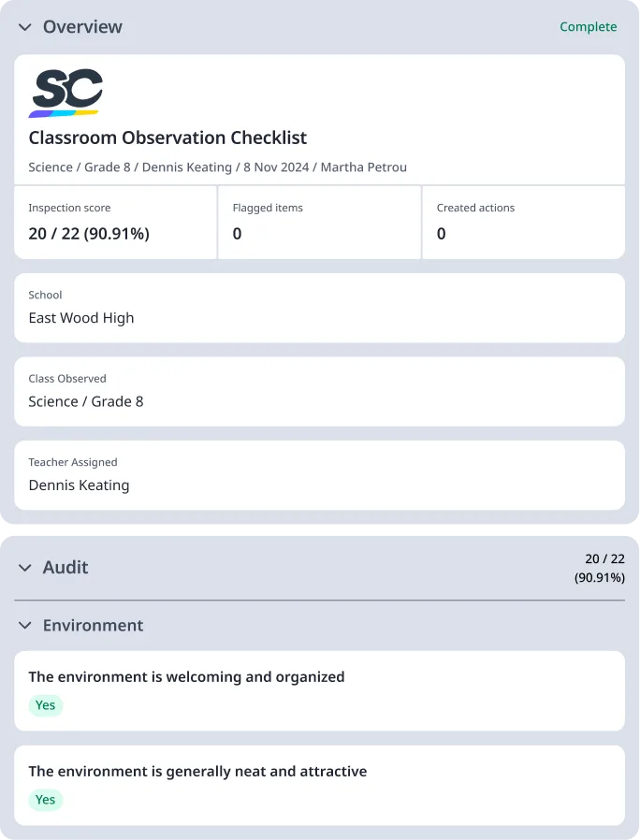Screen dimensions: 640x840
Task: Click the Audit section header
Action: pos(65,567)
